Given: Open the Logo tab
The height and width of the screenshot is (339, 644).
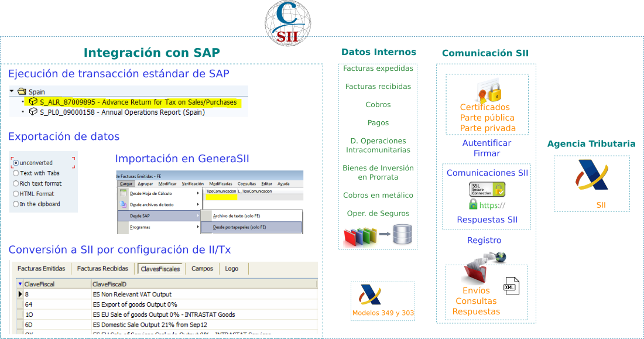Looking at the screenshot, I should [232, 268].
